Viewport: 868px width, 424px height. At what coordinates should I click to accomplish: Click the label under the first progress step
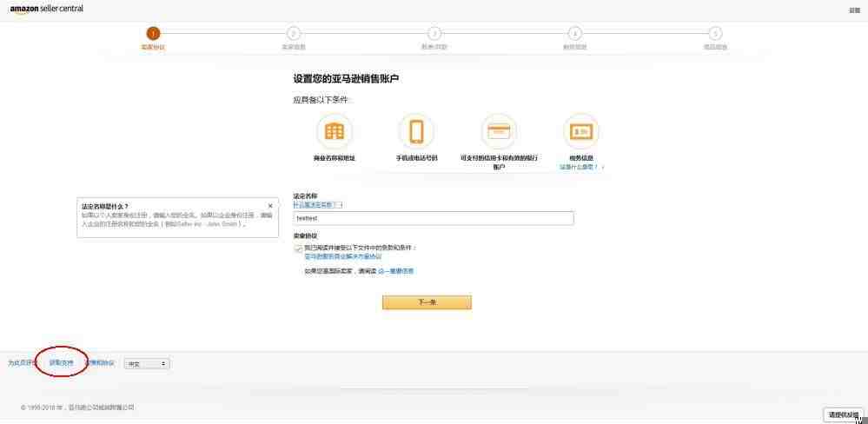click(153, 47)
